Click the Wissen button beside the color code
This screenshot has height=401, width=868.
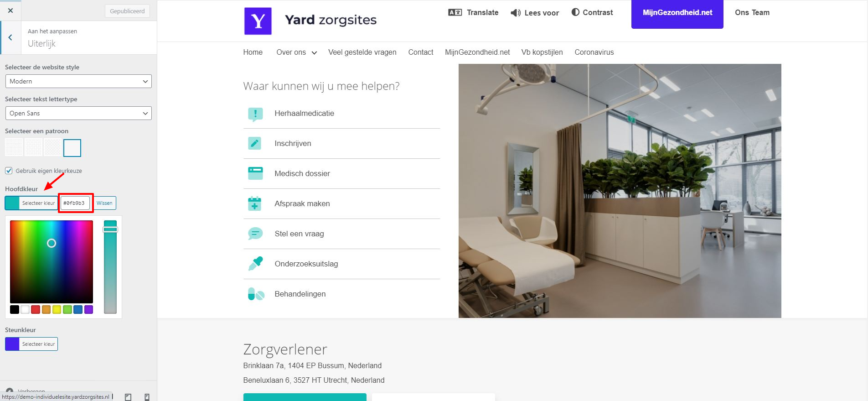(x=104, y=203)
